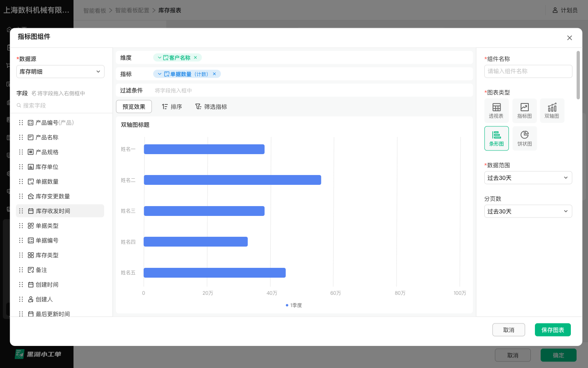
Task: Click 智能看板配置 in the breadcrumb
Action: [131, 10]
